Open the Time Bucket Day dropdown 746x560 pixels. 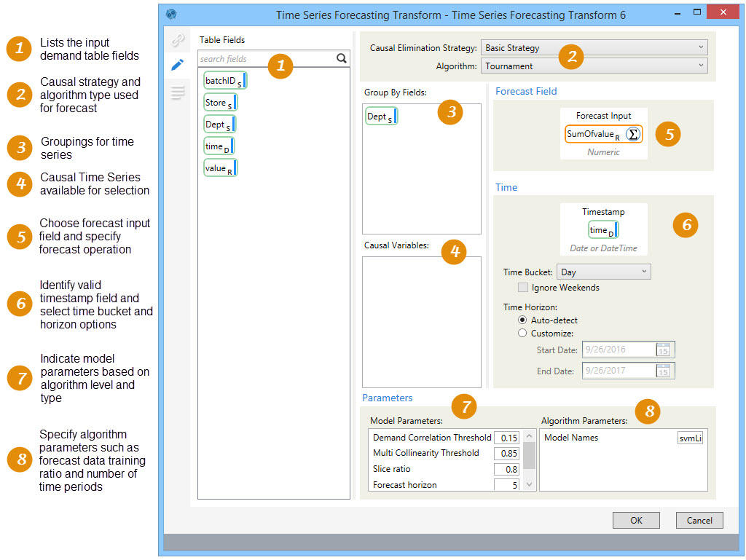pos(603,272)
